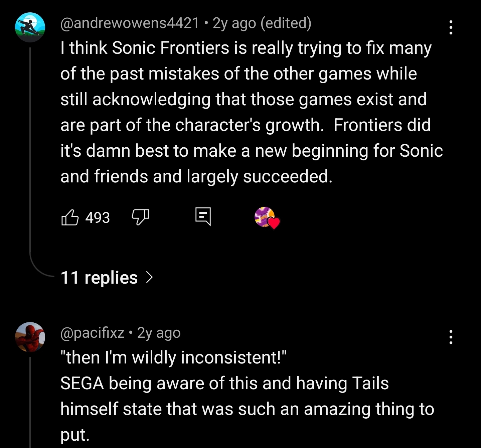Expand the 11 replies thread
This screenshot has height=448, width=481.
[99, 278]
